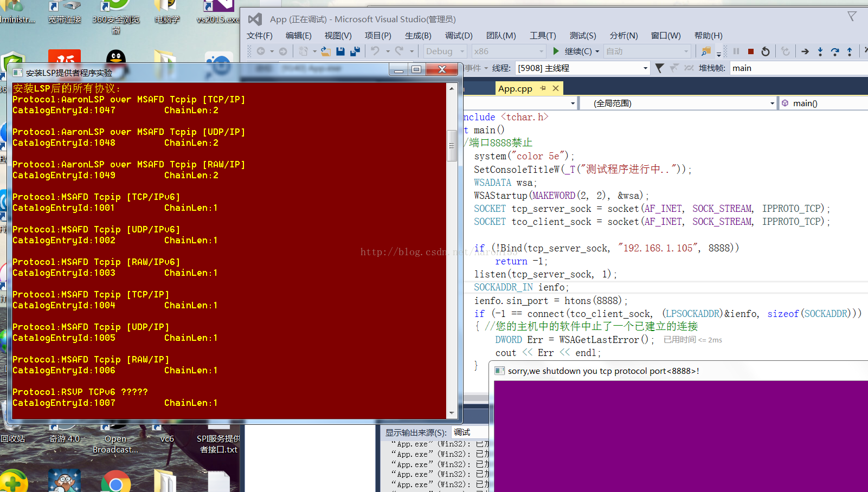
Task: Open the thread [5908] 主线程 dropdown
Action: [x=582, y=68]
